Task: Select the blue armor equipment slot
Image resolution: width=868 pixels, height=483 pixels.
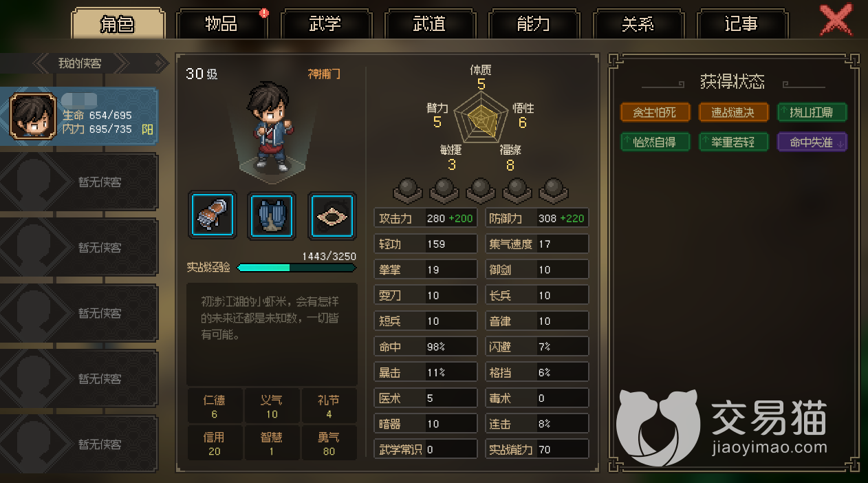Action: (x=272, y=215)
